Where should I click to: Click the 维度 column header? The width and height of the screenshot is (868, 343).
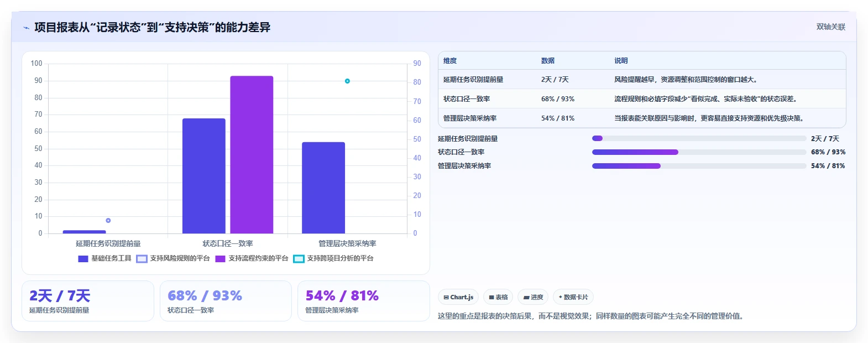click(450, 61)
